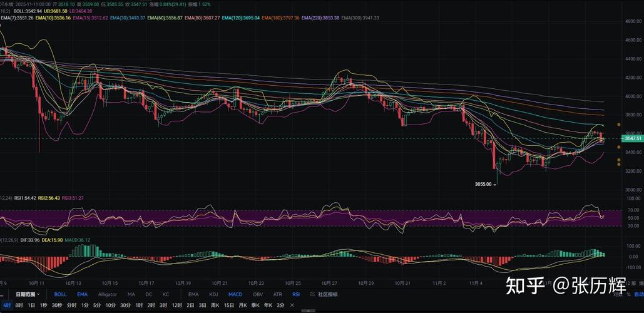This screenshot has width=644, height=313.
Task: Click the % percent scale button
Action: 628,294
